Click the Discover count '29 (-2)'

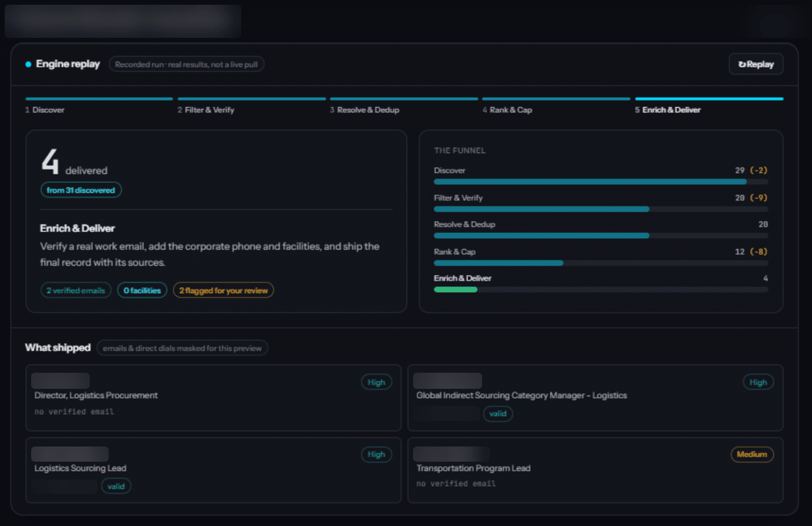pyautogui.click(x=751, y=170)
